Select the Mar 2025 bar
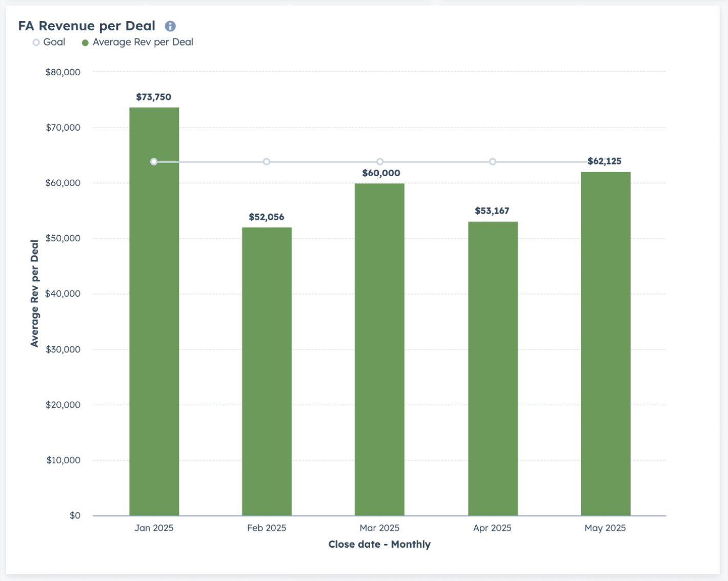The height and width of the screenshot is (581, 728). (x=380, y=349)
